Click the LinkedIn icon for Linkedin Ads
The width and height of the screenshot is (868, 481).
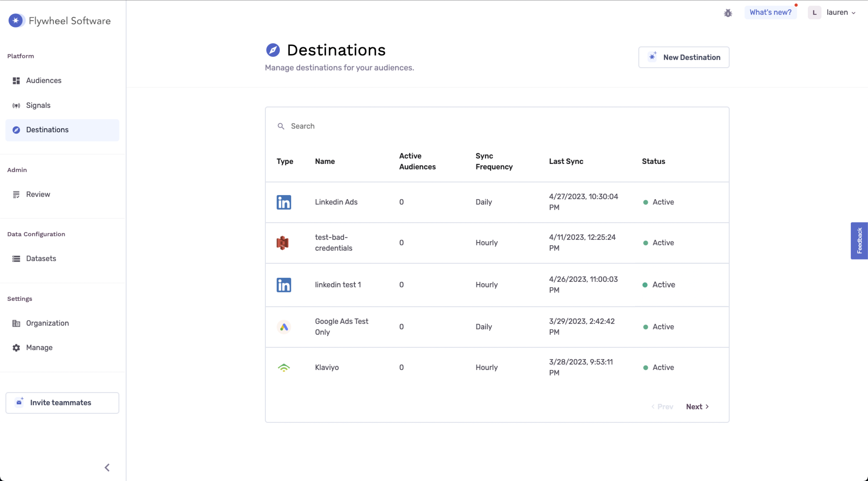pyautogui.click(x=284, y=202)
